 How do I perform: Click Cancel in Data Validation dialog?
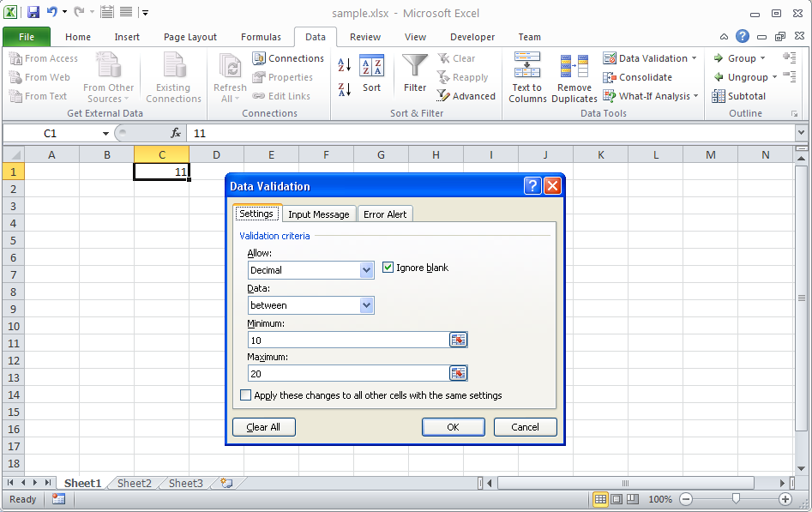coord(525,426)
